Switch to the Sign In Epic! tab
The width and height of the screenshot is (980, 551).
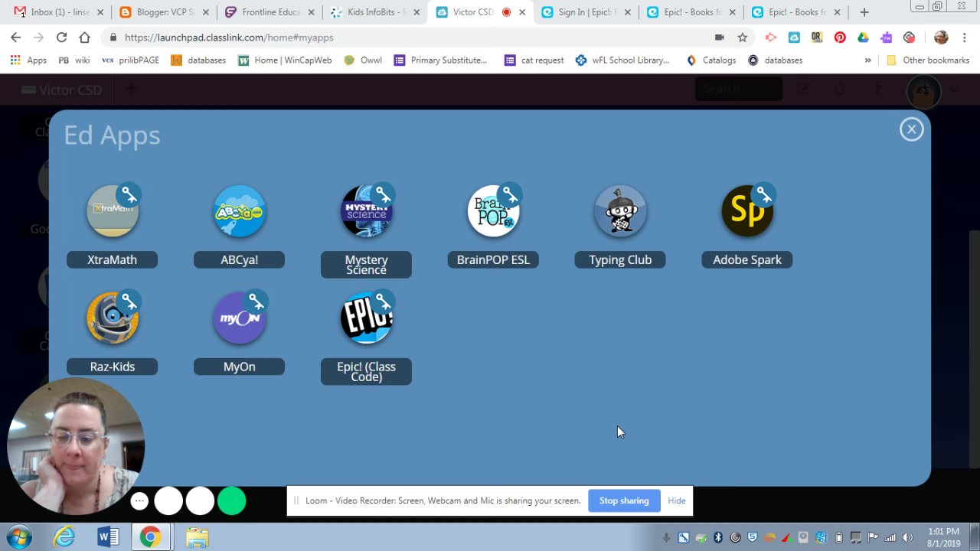[x=586, y=12]
